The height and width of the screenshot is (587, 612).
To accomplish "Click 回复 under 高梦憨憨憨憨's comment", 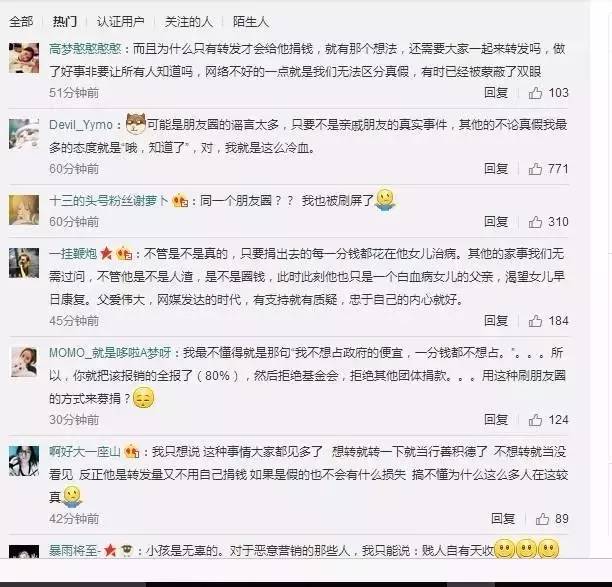I will [x=496, y=93].
